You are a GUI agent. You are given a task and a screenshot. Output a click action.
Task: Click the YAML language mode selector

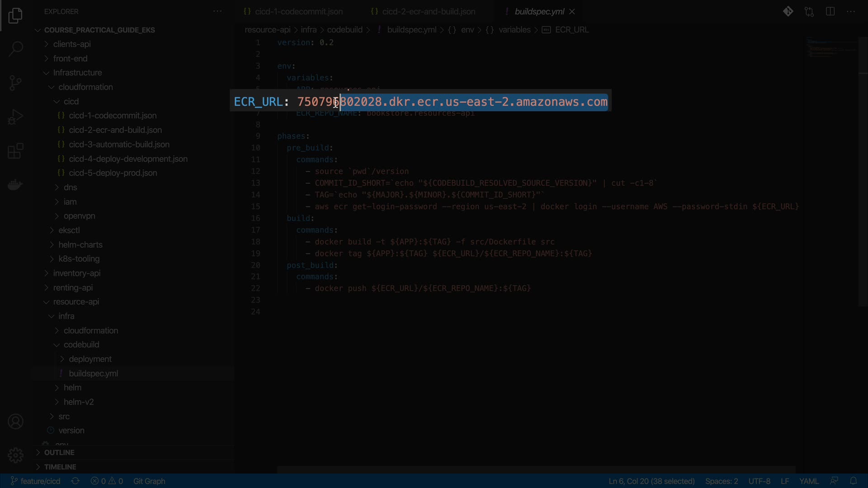click(x=808, y=481)
